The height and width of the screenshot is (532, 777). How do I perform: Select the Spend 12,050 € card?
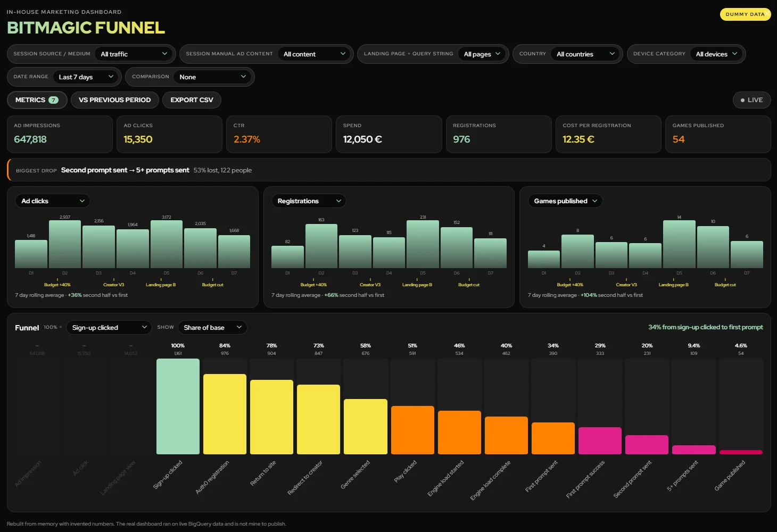(x=389, y=134)
